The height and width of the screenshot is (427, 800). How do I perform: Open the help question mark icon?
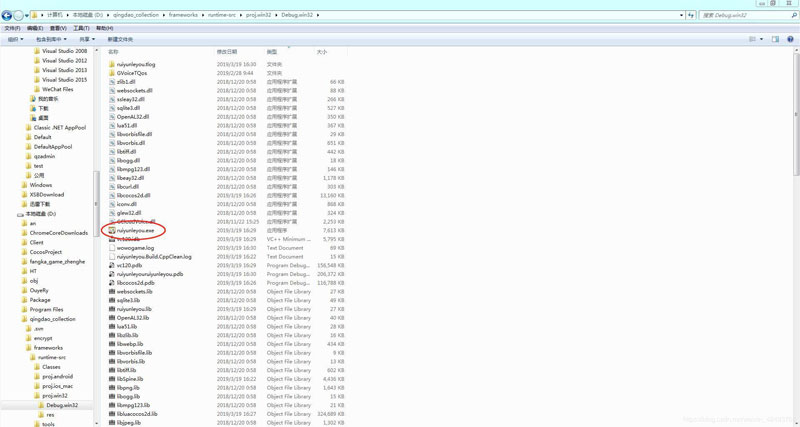tap(790, 39)
